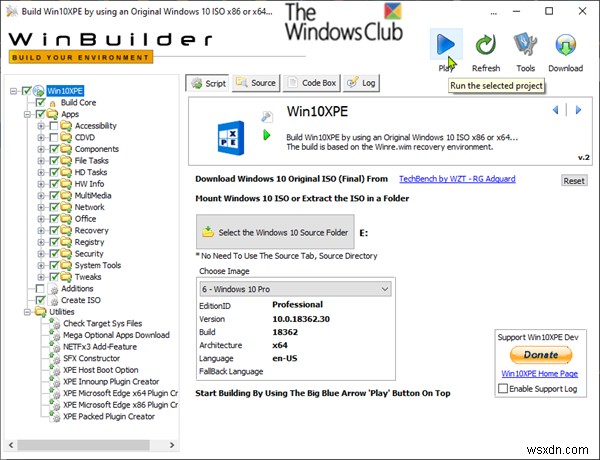Select the Security tree item
The width and height of the screenshot is (600, 460).
pyautogui.click(x=89, y=254)
